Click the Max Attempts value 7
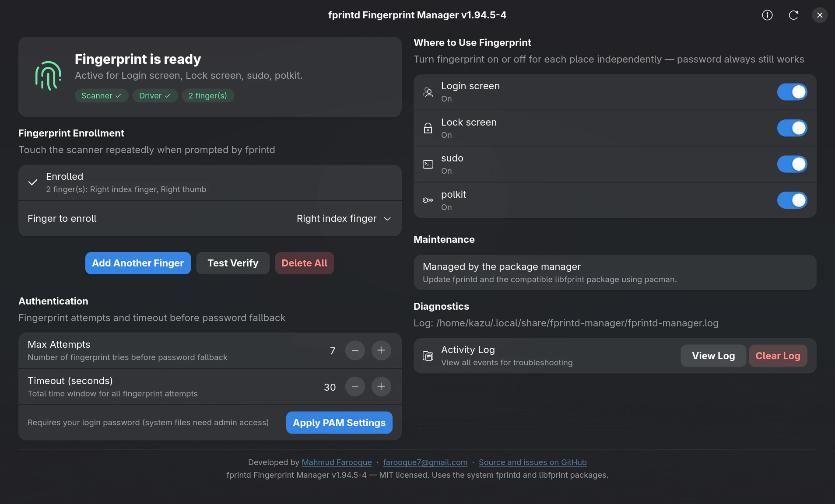The image size is (835, 504). (x=333, y=351)
